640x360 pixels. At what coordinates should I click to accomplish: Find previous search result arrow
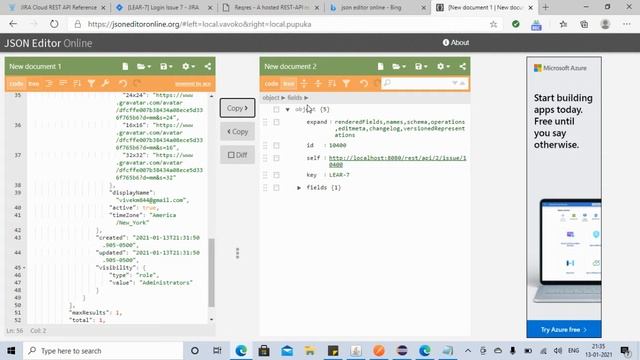462,83
